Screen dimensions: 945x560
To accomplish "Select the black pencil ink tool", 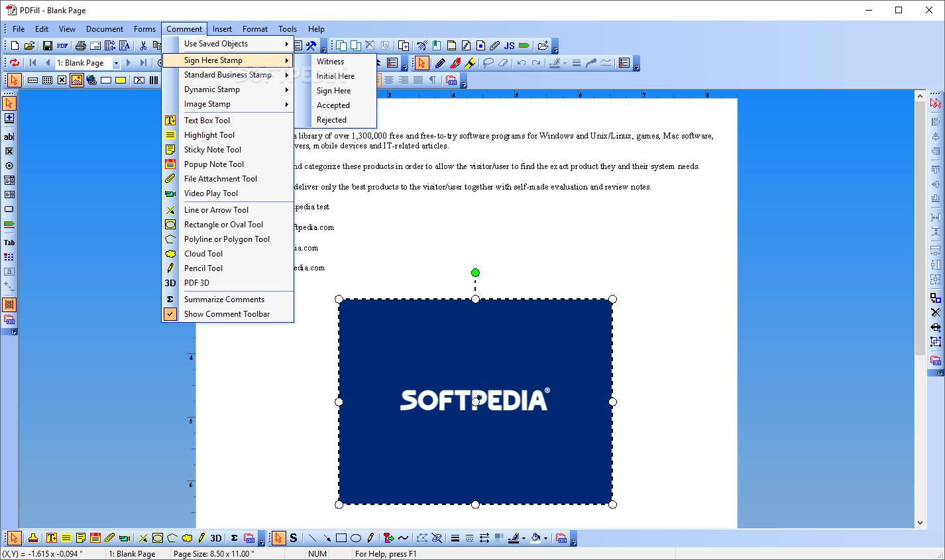I will tap(440, 63).
